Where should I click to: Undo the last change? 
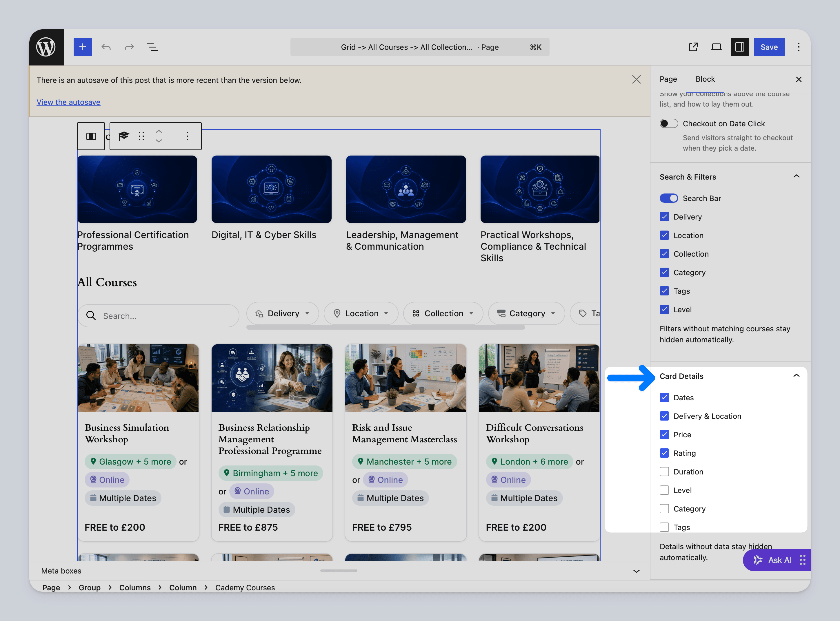(106, 47)
